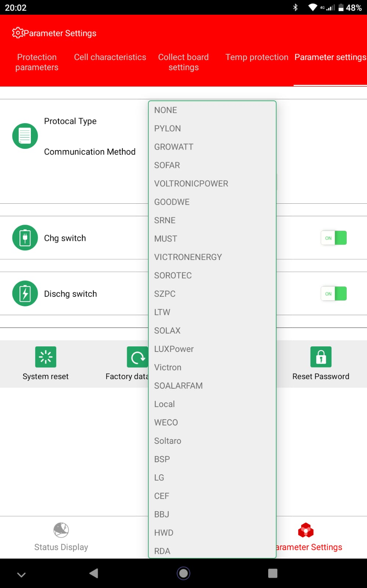Image resolution: width=367 pixels, height=588 pixels.
Task: Turn off the Chg switch toggle
Action: click(334, 238)
